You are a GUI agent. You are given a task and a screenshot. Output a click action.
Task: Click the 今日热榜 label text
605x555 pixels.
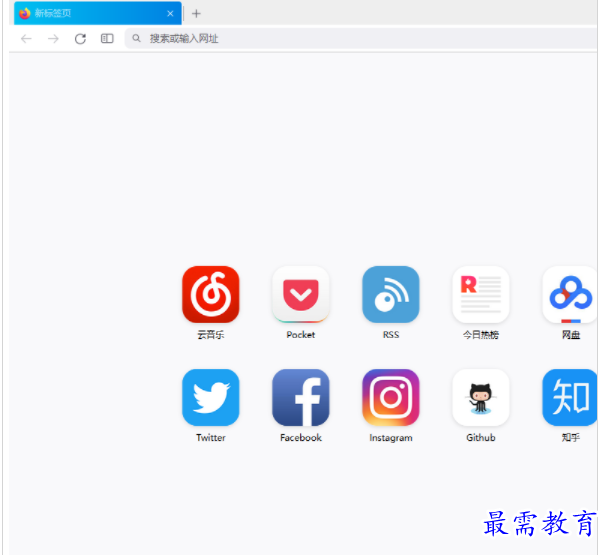pyautogui.click(x=481, y=335)
